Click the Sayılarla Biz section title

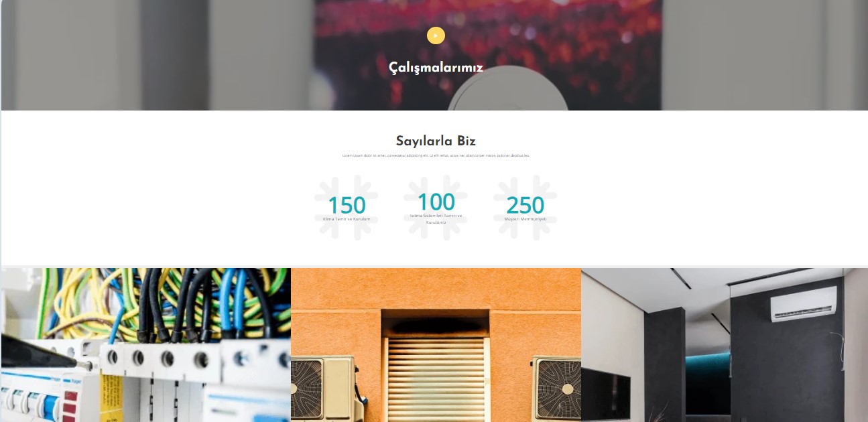tap(436, 141)
